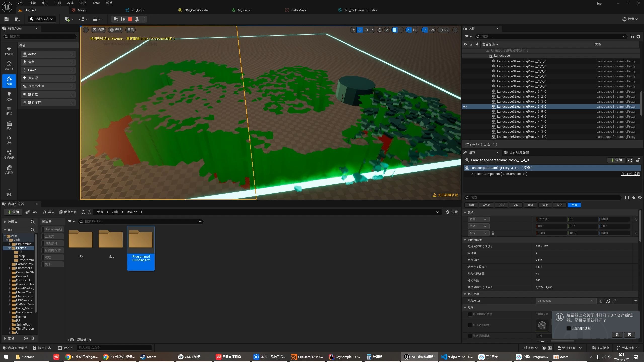Toggle the lock icon next to scale (缩放)

tap(493, 233)
